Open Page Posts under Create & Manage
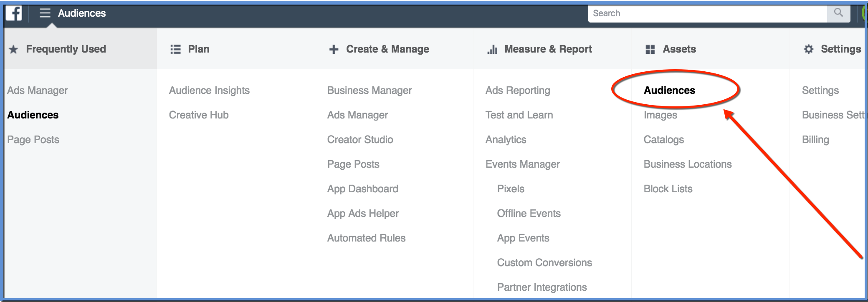 click(353, 164)
